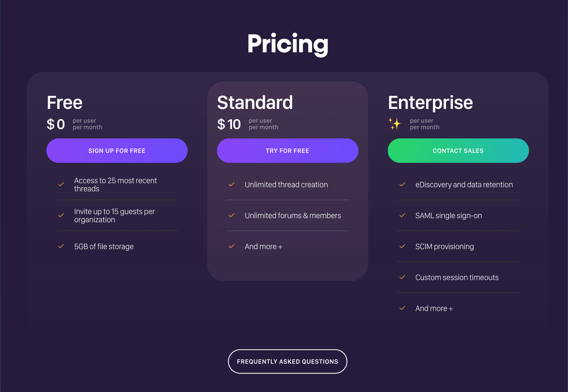Click checkmark beside Invite up to 15 guests

pyautogui.click(x=61, y=215)
